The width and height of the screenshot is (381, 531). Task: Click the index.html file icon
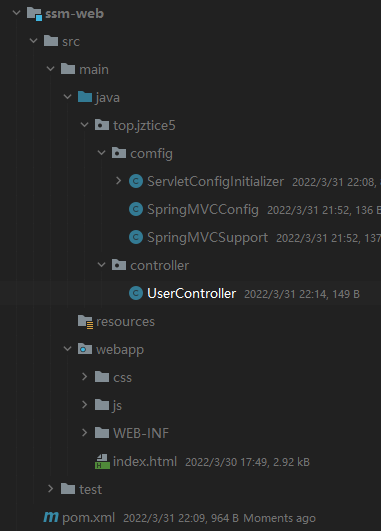pyautogui.click(x=102, y=462)
